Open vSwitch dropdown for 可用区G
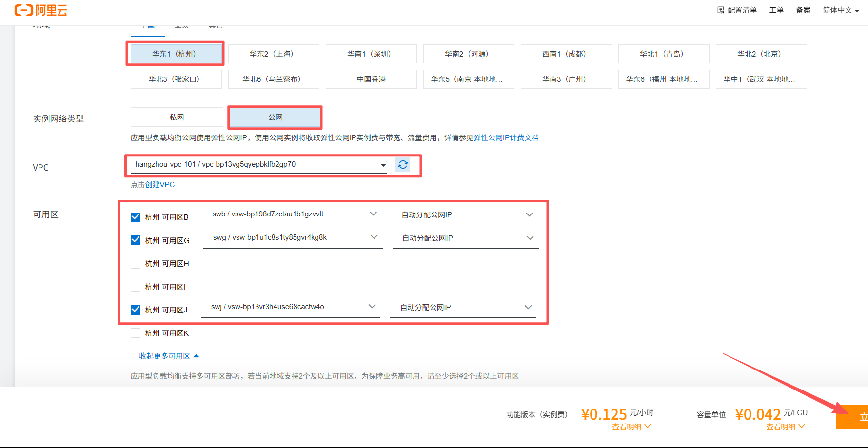Screen dimensions: 868x448 point(293,238)
